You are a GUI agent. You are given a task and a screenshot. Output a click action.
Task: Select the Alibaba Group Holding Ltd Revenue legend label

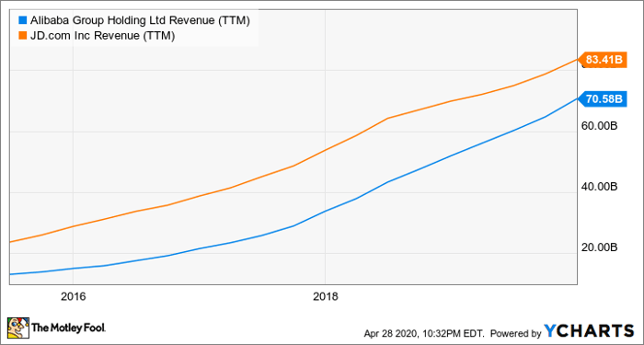pos(139,20)
